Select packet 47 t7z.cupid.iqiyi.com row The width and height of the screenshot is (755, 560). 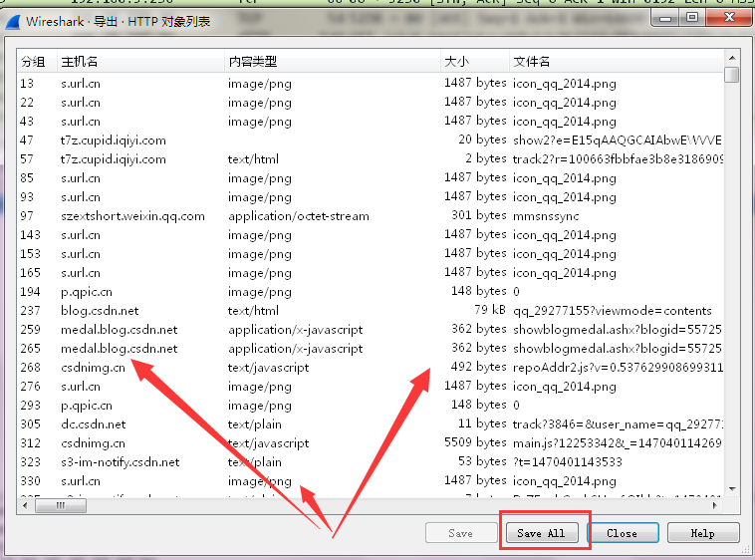coord(370,140)
